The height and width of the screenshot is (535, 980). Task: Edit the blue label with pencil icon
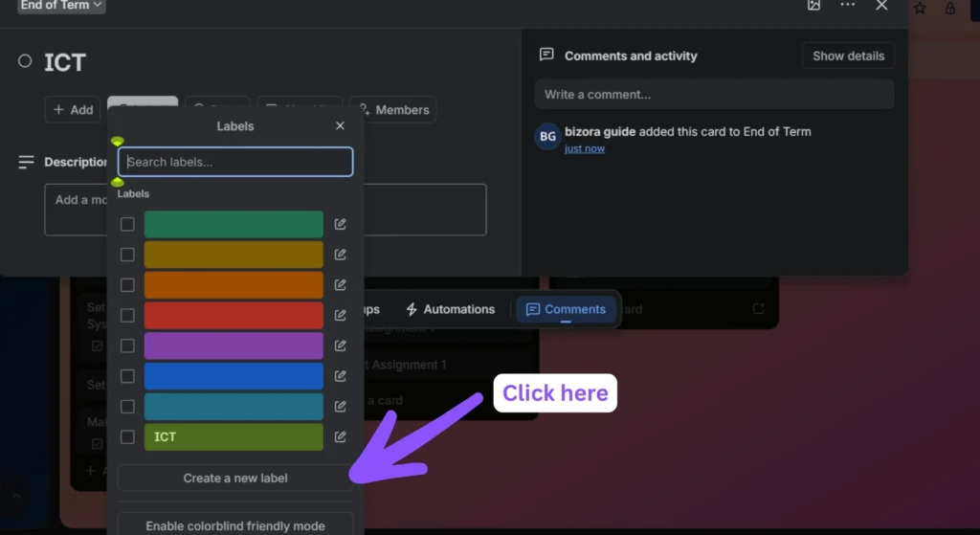pos(340,375)
